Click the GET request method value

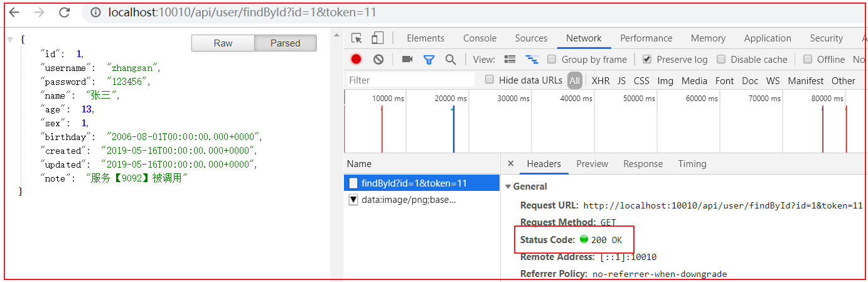608,222
